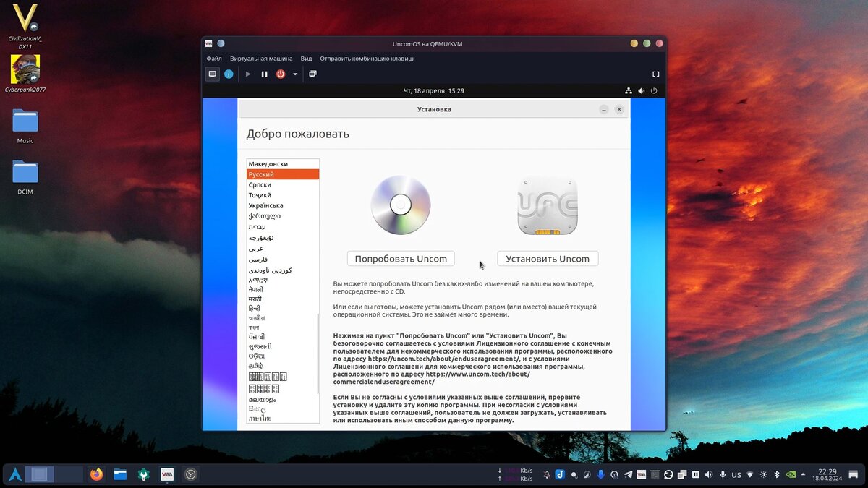Open Cyberpunk2077 desktop shortcut

tap(25, 74)
